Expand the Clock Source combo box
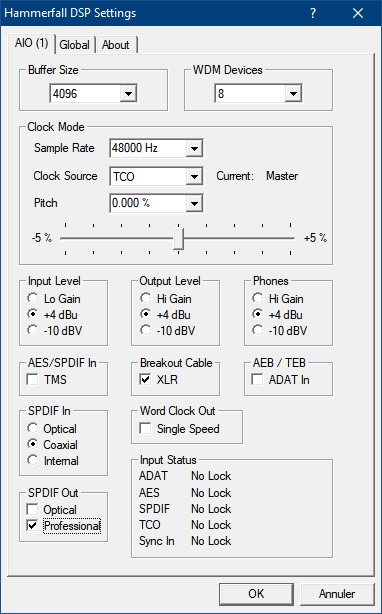 [194, 176]
